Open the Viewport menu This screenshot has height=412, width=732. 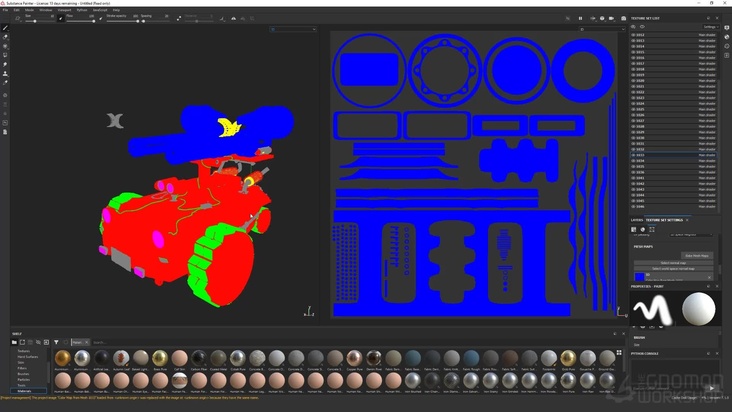coord(64,10)
